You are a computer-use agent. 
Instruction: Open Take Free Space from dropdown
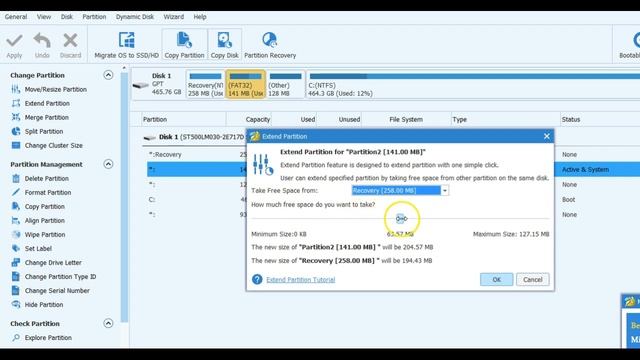click(x=444, y=191)
